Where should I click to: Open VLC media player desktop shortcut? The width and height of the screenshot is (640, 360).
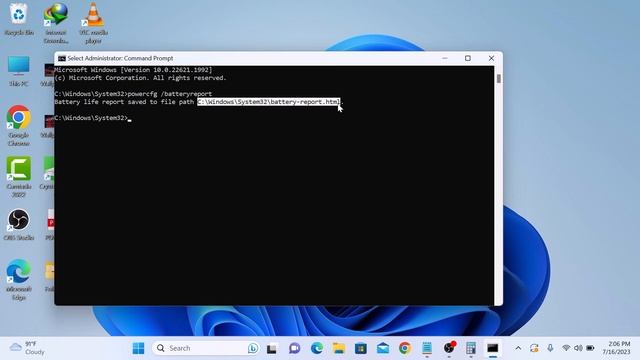point(93,23)
